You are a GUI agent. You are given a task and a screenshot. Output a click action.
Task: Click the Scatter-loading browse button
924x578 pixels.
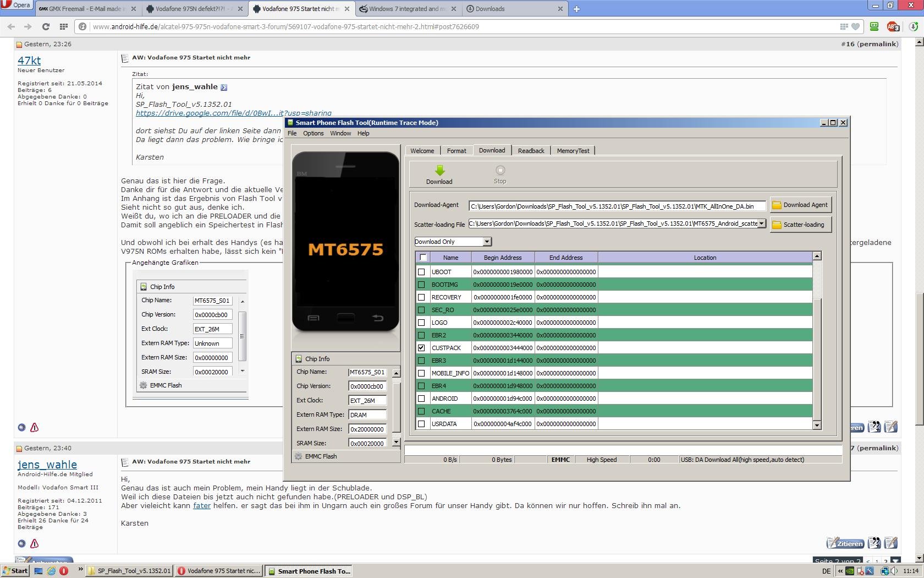point(800,225)
